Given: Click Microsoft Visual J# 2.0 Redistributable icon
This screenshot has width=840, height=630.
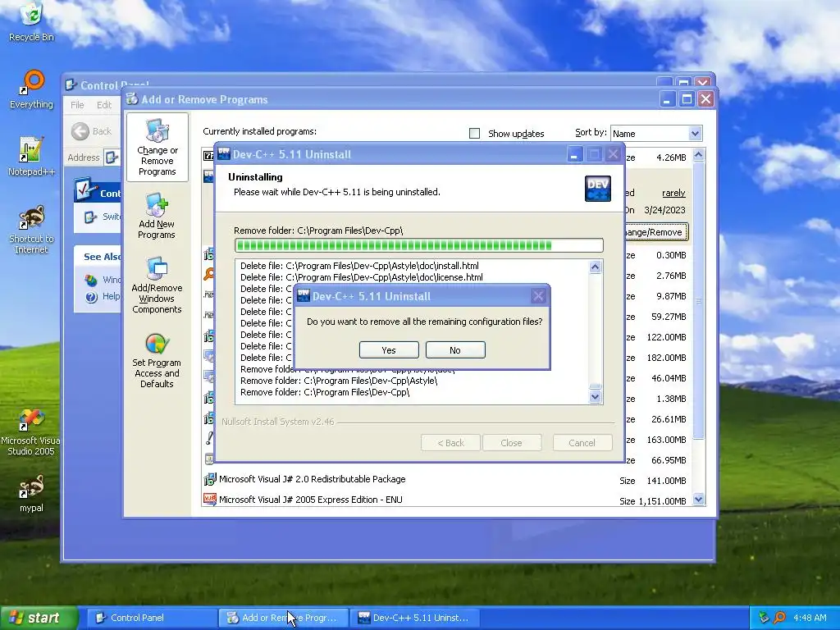Looking at the screenshot, I should tap(209, 479).
